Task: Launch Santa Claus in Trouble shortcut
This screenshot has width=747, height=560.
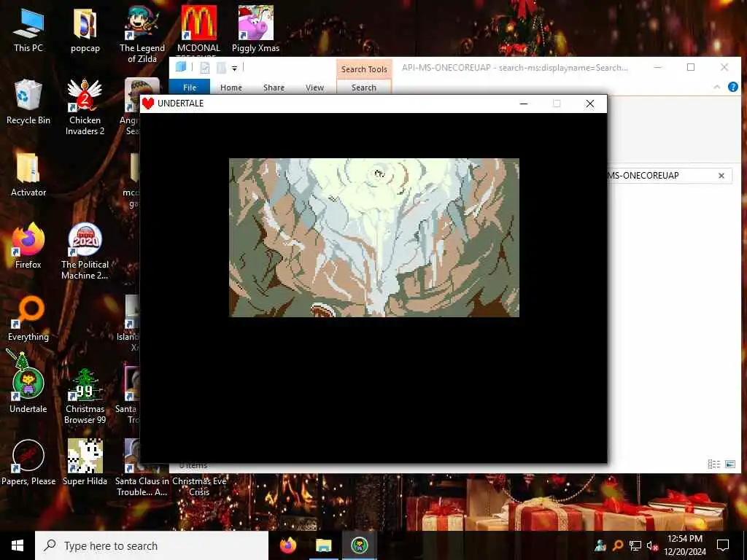Action: pyautogui.click(x=142, y=486)
